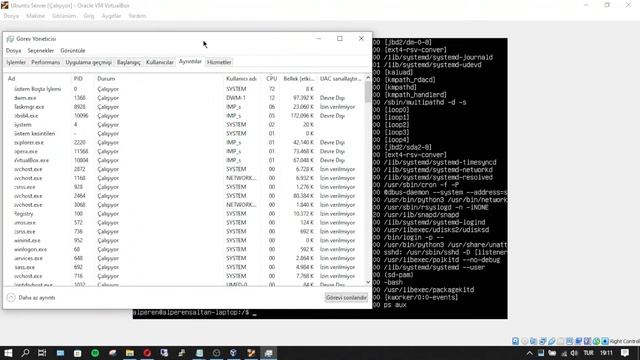
Task: Select the explorer.exe process row
Action: [184, 142]
